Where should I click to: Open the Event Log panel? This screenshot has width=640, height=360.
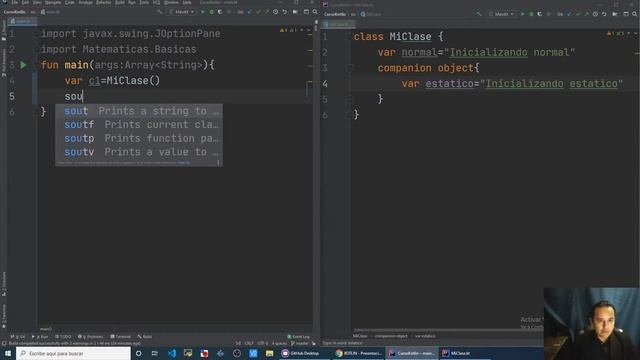pyautogui.click(x=298, y=337)
